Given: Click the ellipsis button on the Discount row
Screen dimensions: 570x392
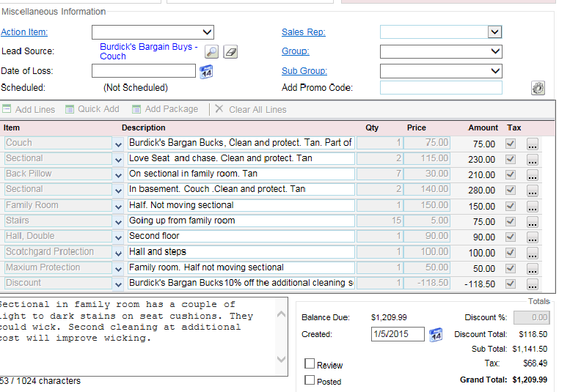Looking at the screenshot, I should coord(533,284).
